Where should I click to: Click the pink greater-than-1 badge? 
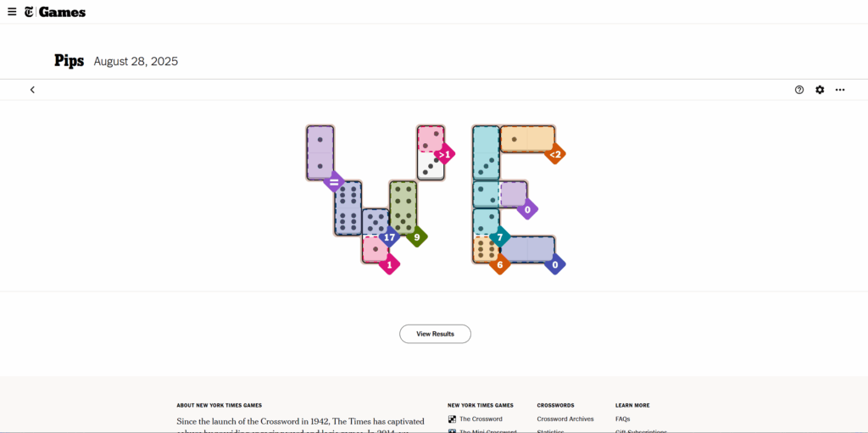point(444,154)
